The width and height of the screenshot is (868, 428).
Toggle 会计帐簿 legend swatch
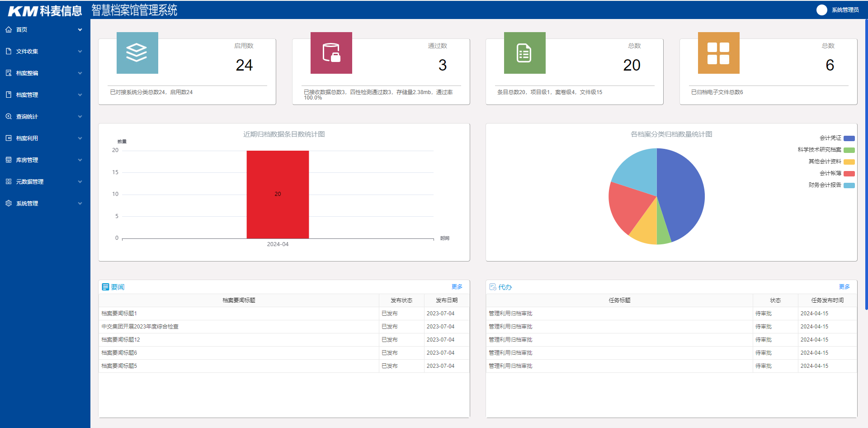[x=849, y=174]
